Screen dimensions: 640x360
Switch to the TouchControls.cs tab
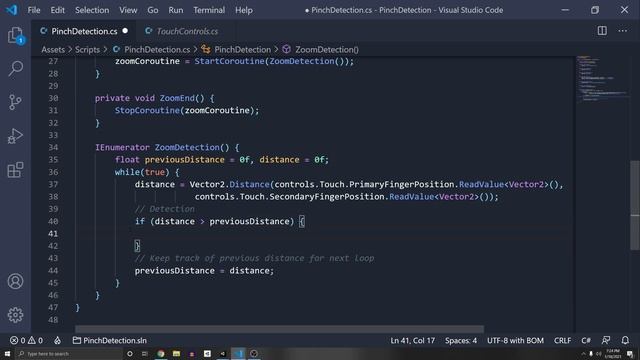tap(187, 31)
